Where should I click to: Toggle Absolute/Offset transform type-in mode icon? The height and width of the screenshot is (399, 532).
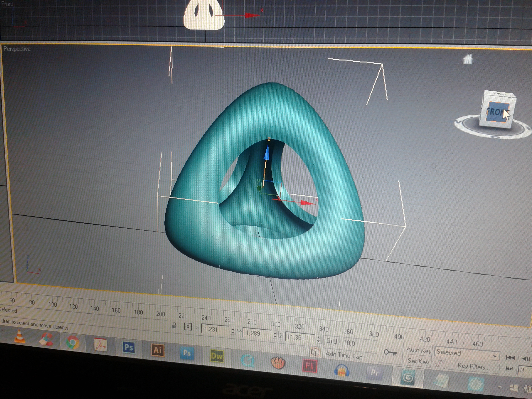tap(188, 327)
